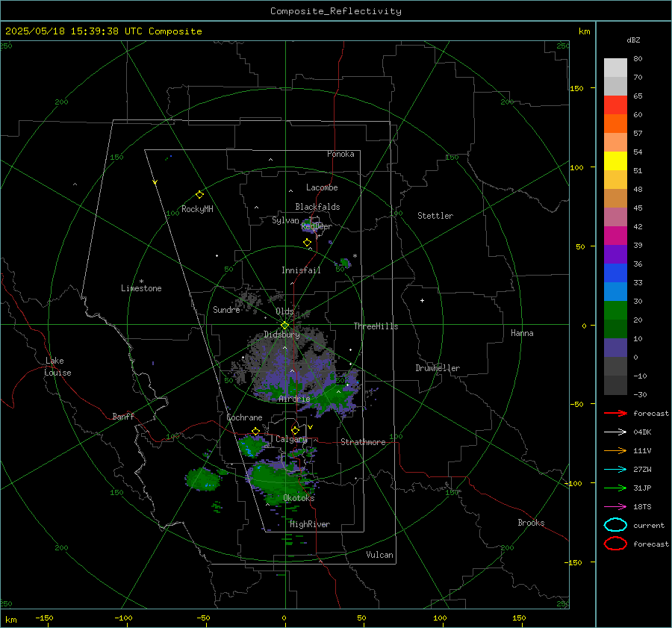Click the Hanna town label
Screen dimensions: 672x628
pos(522,333)
